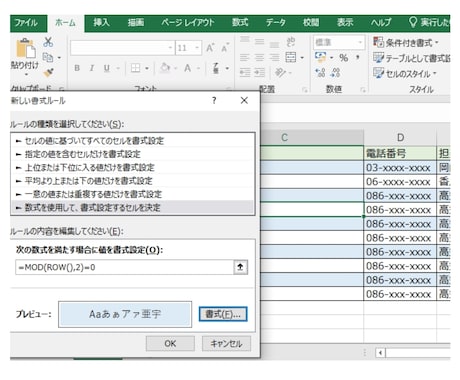Click the 書式(F)... button

[x=223, y=314]
